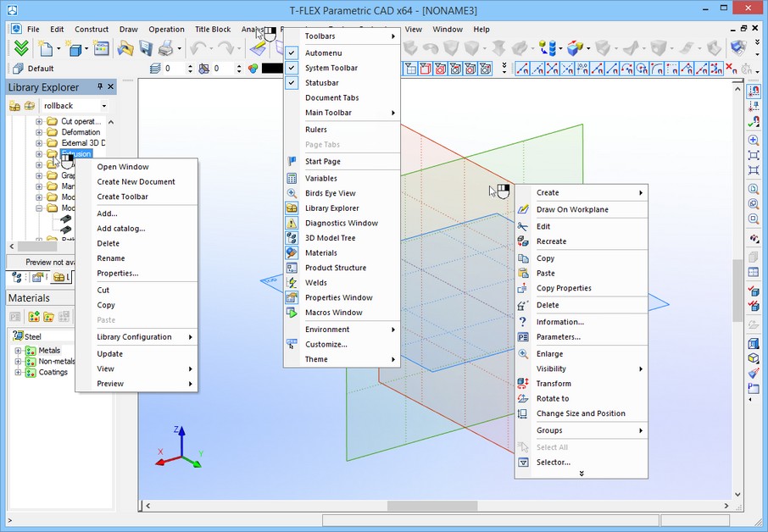Choose Update in the library context menu
Screen dimensions: 768x532
[136, 354]
